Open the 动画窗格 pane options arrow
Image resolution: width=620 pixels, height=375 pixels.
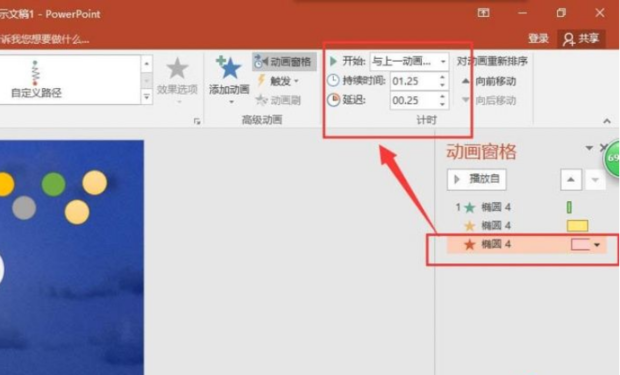(x=589, y=148)
